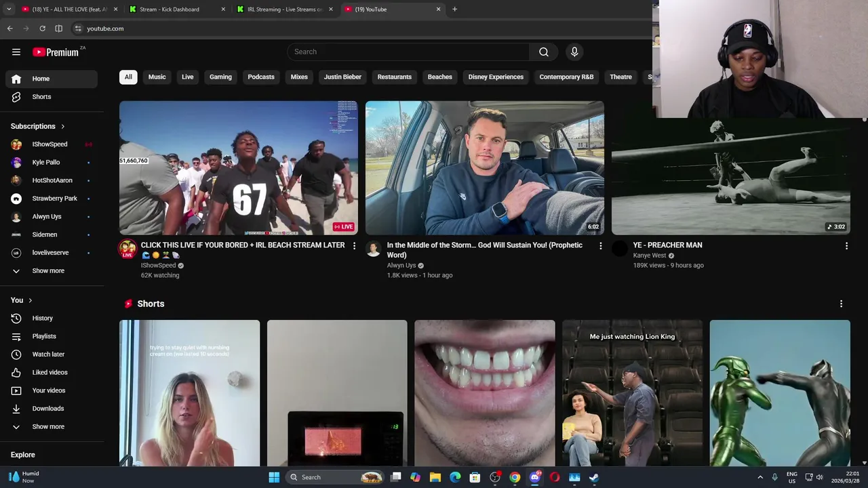Click the search magnifier button
Image resolution: width=868 pixels, height=488 pixels.
(x=544, y=52)
